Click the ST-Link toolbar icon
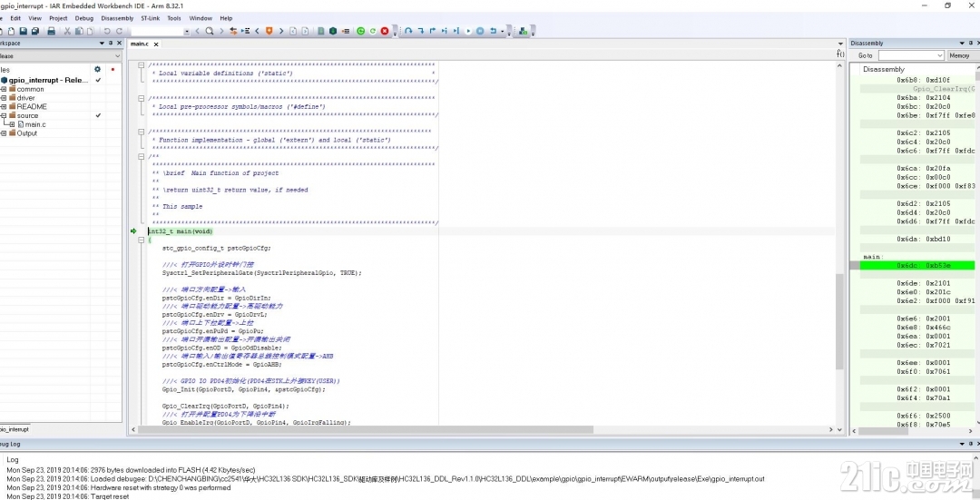The height and width of the screenshot is (500, 980). pos(524,31)
